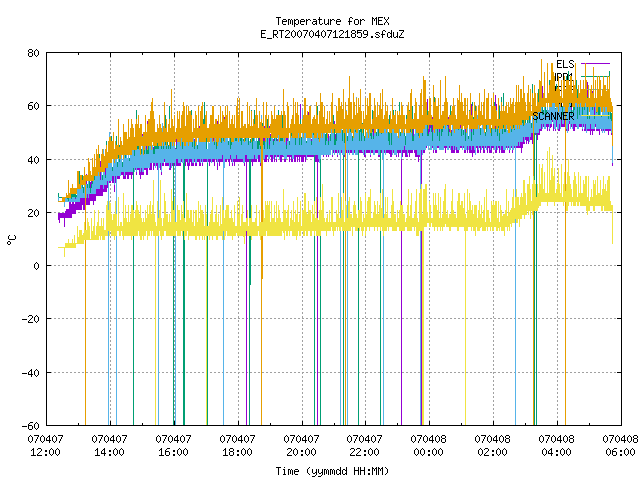Click the x-axis tick '070407 18:00'

[237, 446]
